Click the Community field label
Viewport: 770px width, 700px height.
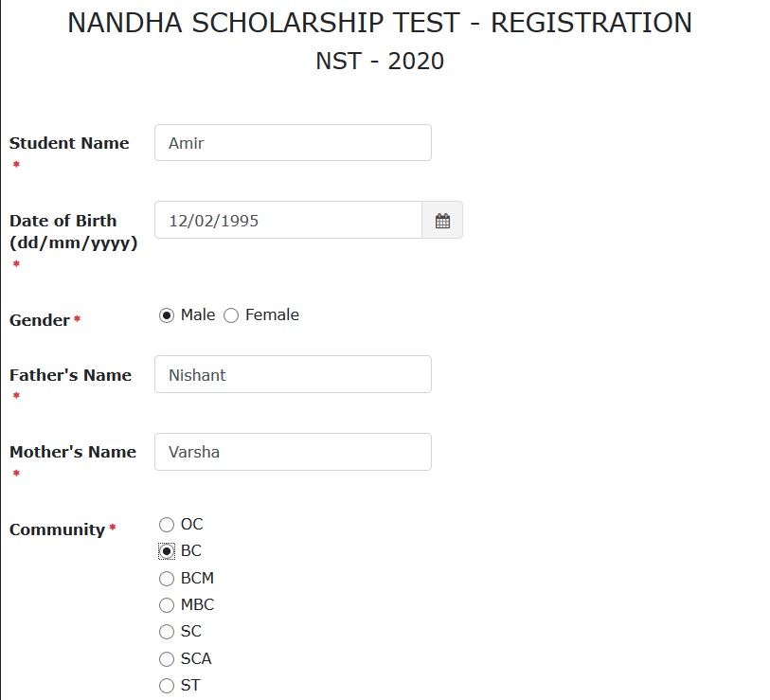click(57, 529)
